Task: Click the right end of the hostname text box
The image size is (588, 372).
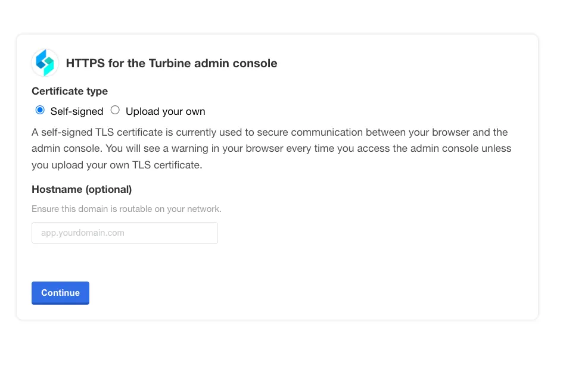Action: point(210,233)
